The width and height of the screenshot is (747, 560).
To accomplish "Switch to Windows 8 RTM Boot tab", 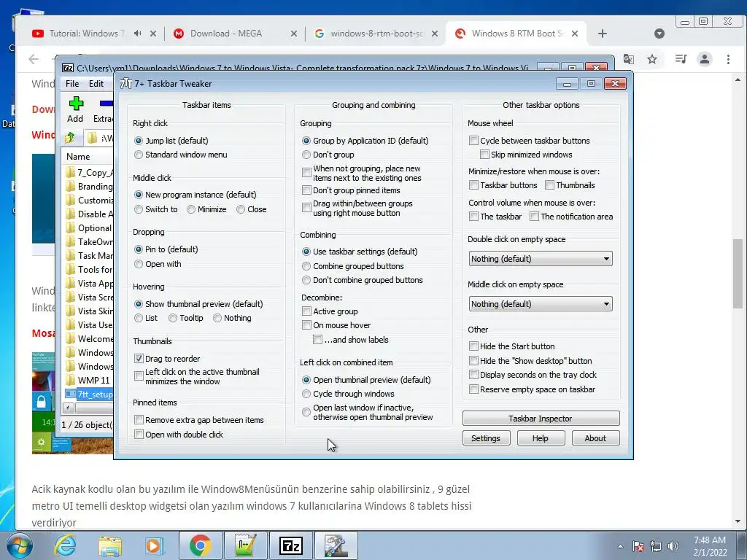I will [511, 34].
